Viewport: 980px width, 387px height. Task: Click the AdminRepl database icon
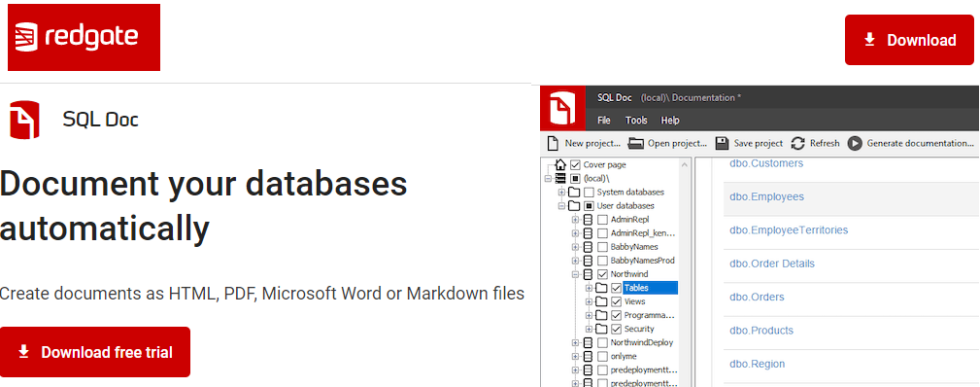(588, 220)
